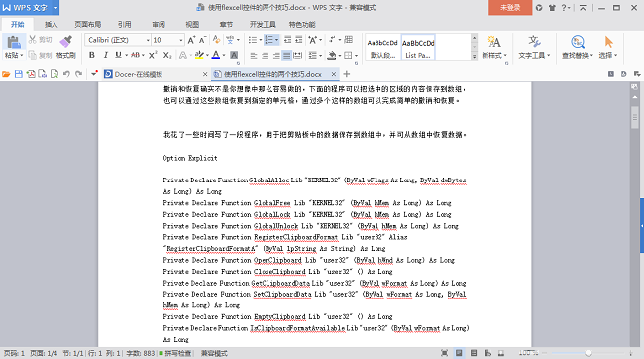Apply subscript X₂ formatting
The width and height of the screenshot is (644, 359).
pyautogui.click(x=167, y=55)
